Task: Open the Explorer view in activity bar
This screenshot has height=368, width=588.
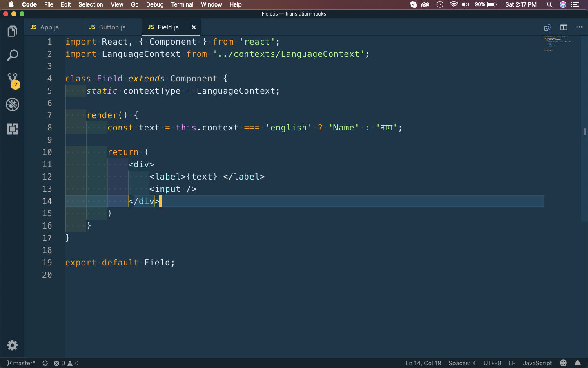Action: [x=12, y=31]
